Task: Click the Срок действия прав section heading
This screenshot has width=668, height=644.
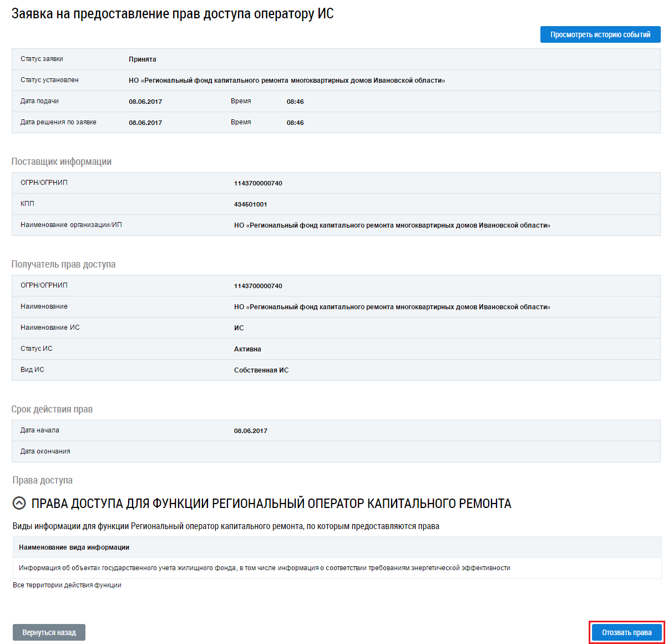Action: 52,409
